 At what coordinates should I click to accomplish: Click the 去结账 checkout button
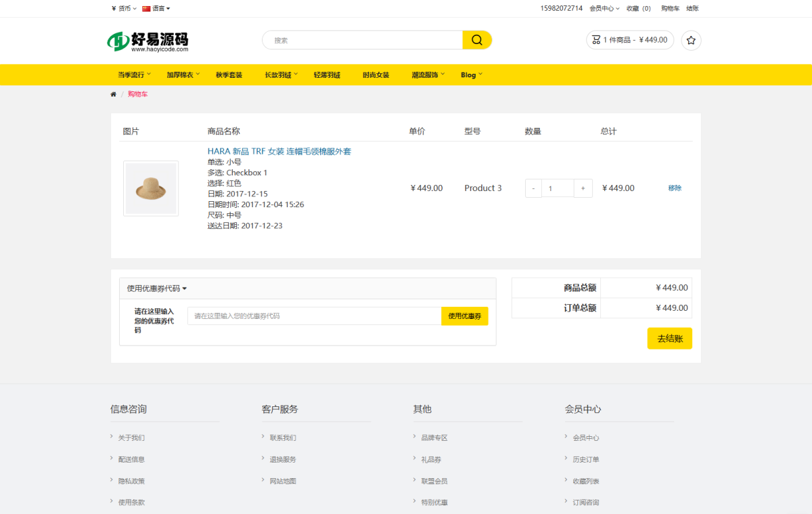[x=670, y=339]
